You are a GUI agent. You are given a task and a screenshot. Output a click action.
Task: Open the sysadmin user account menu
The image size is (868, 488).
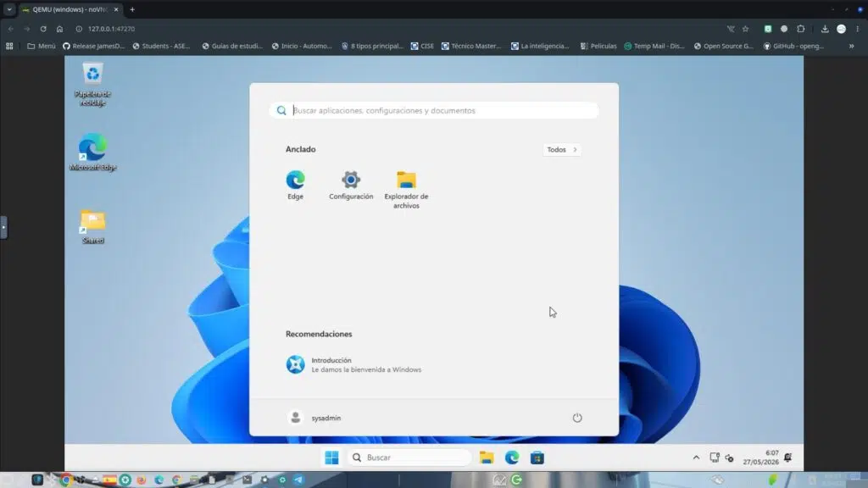(314, 418)
